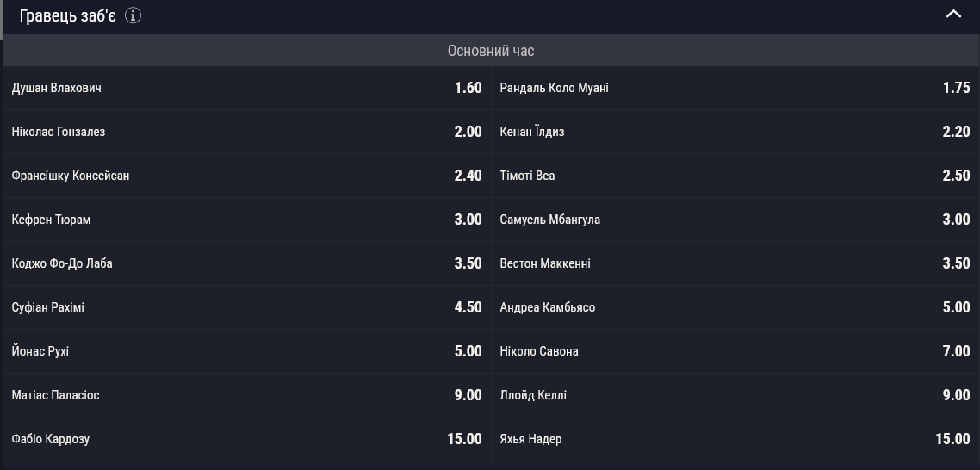Choose Тімоті Веа at 2.50
This screenshot has height=470, width=980.
pyautogui.click(x=735, y=176)
